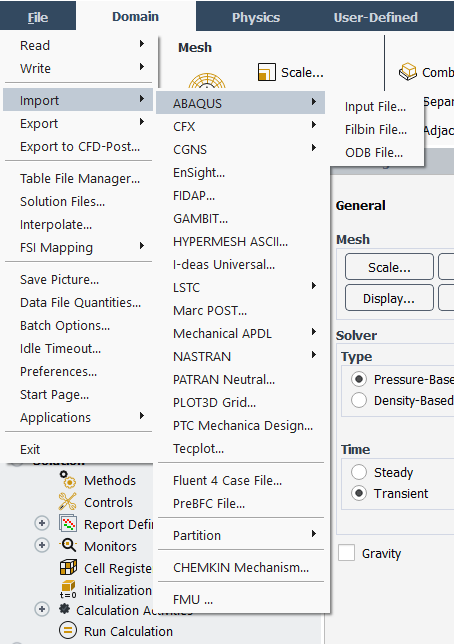Screen dimensions: 454x644
Task: Exit Fluent via File menu
Action: tap(78, 449)
